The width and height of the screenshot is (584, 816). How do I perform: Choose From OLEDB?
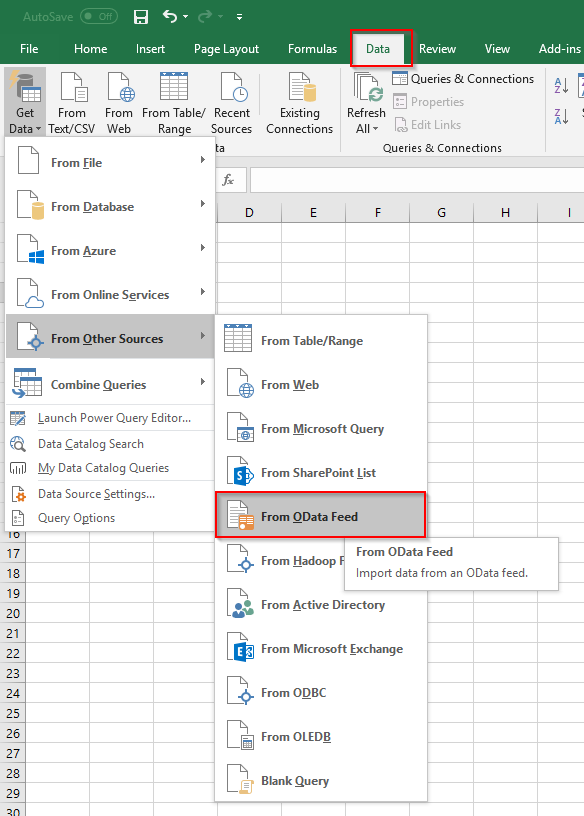pos(321,737)
